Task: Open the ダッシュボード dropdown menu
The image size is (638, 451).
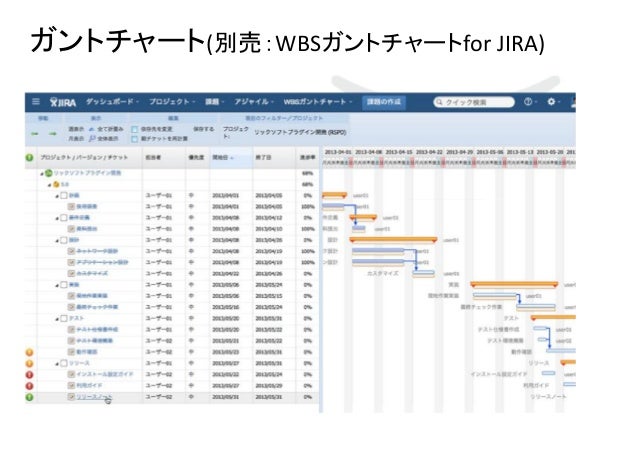Action: pos(112,101)
